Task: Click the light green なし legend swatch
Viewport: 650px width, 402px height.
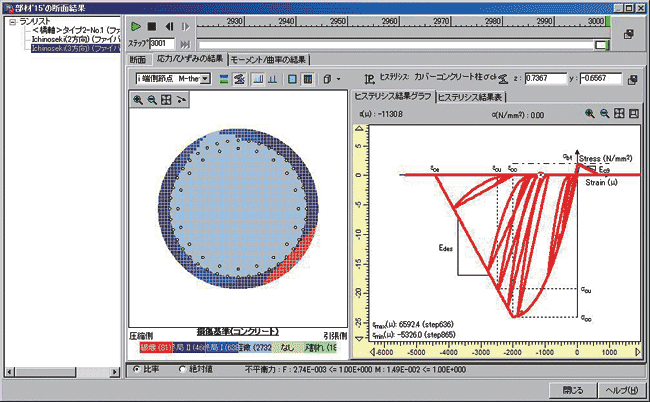Action: pyautogui.click(x=287, y=347)
